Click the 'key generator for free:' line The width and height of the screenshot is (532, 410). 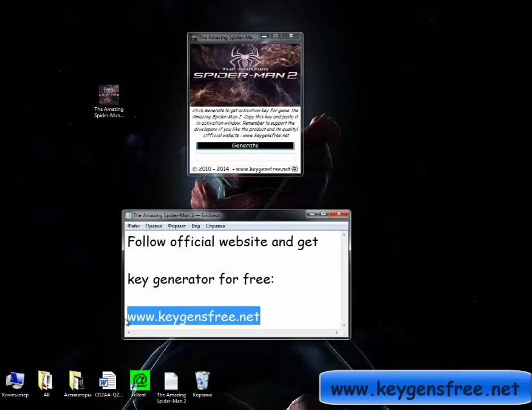200,279
